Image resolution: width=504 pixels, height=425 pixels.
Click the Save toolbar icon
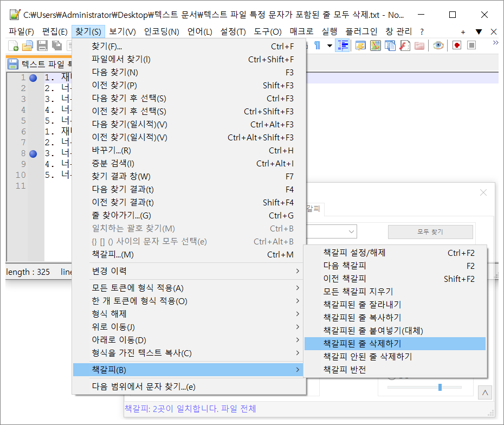click(42, 46)
